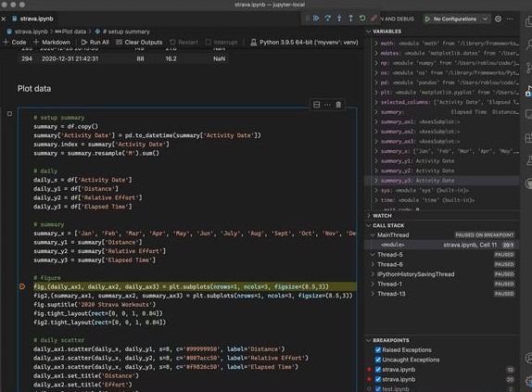
Task: Expand IPythonHistorySavingThread in the call stack
Action: (x=373, y=274)
